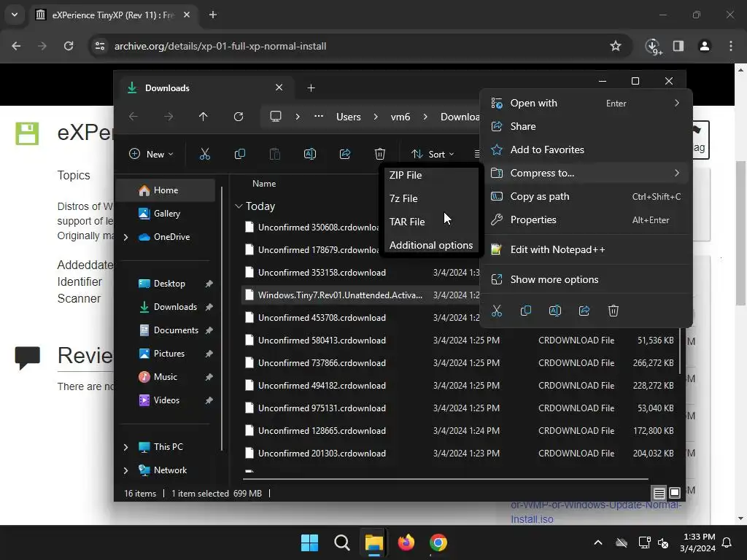Image resolution: width=747 pixels, height=560 pixels.
Task: Expand the Network tree node
Action: [125, 470]
